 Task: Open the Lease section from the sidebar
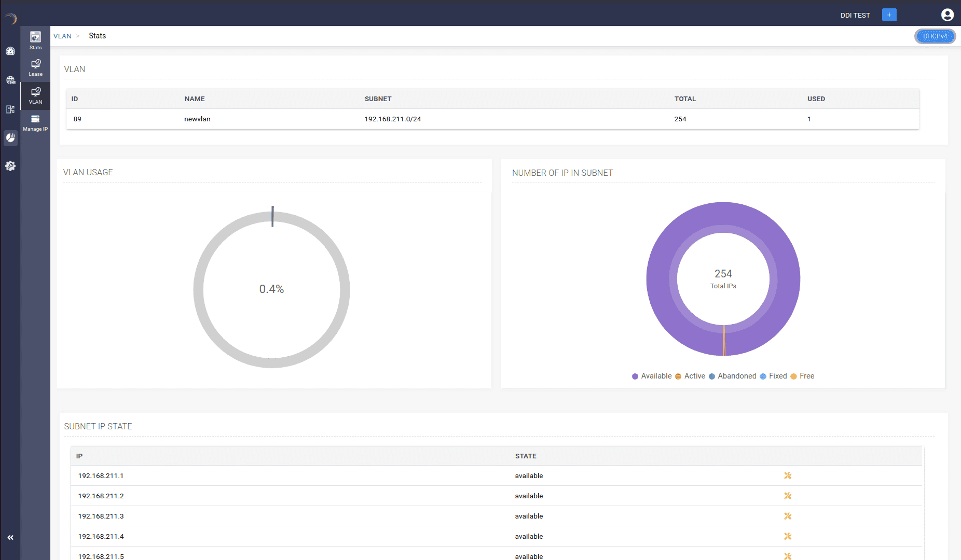coord(35,67)
